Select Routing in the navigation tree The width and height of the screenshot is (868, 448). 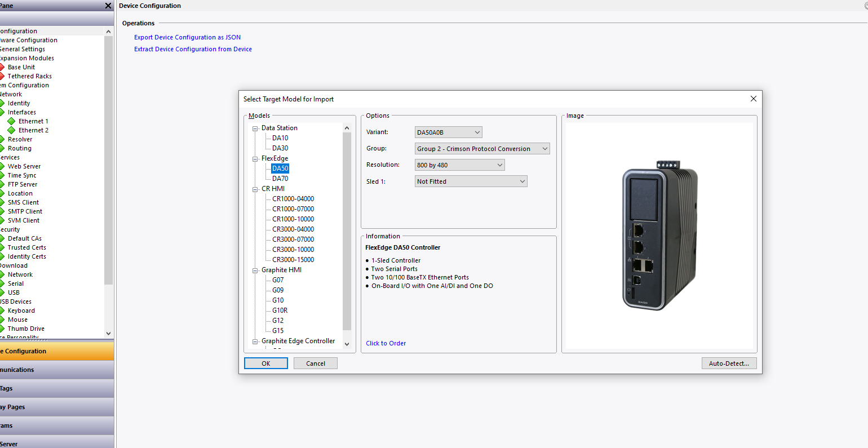point(20,148)
